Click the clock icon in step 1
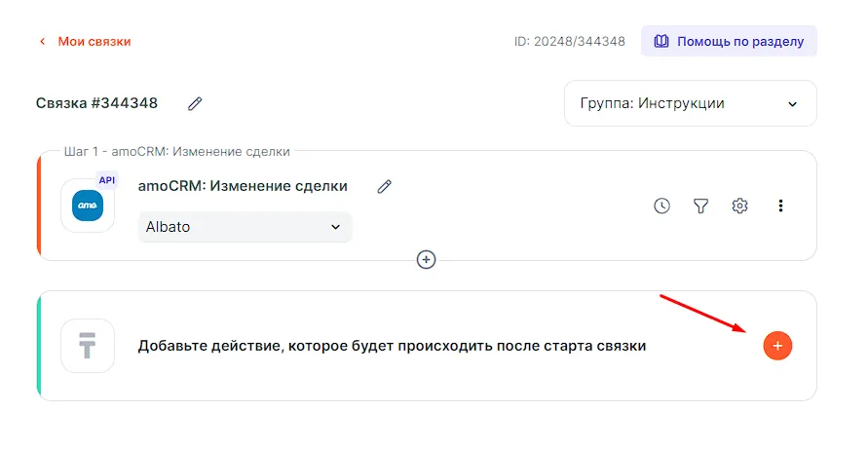 [661, 206]
